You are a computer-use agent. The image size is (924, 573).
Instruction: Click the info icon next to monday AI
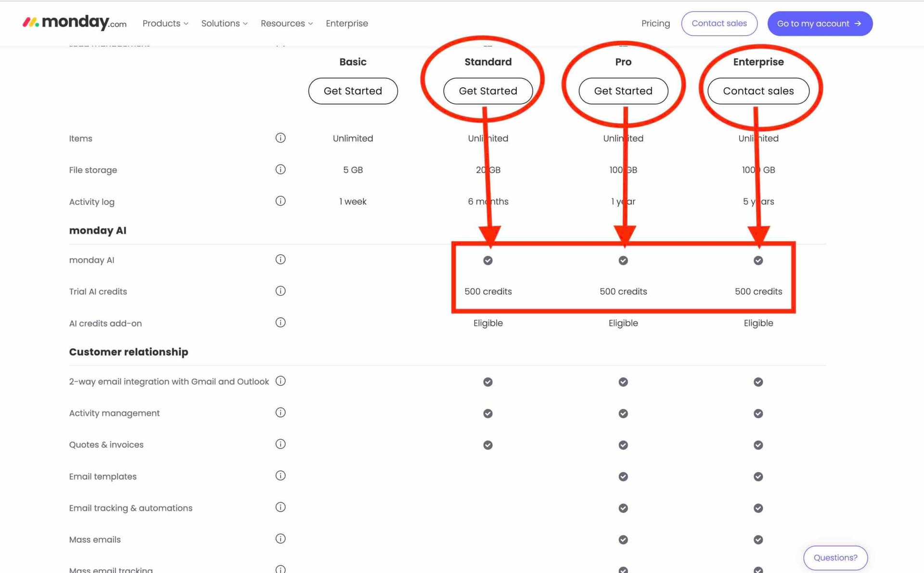[x=281, y=259]
